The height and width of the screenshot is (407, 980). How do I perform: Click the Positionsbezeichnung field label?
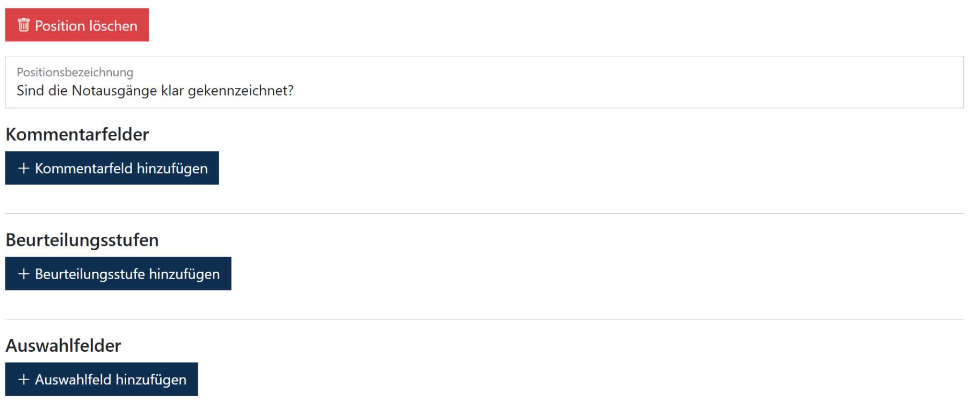[x=75, y=72]
